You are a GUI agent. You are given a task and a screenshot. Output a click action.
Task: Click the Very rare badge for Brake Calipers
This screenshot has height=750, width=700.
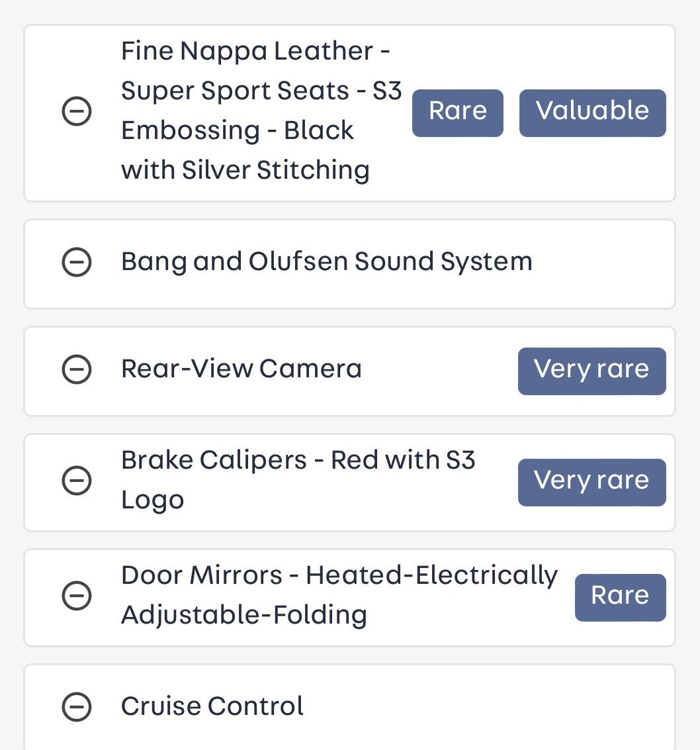pyautogui.click(x=591, y=482)
